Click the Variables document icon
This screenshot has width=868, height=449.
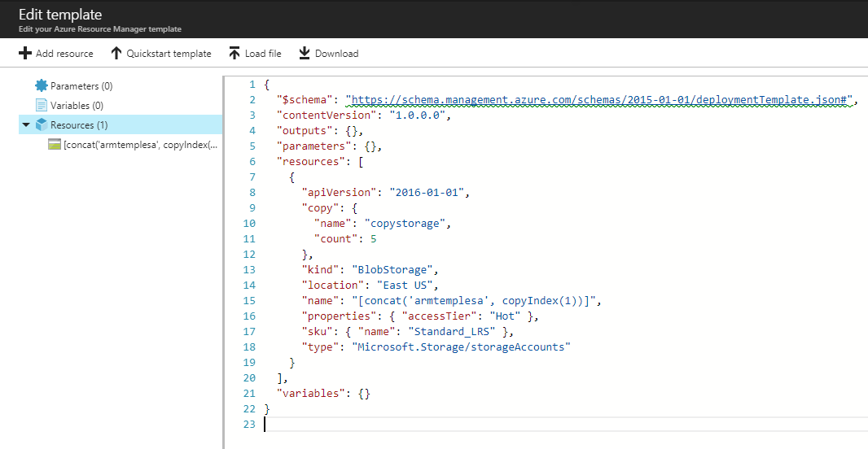click(x=42, y=105)
